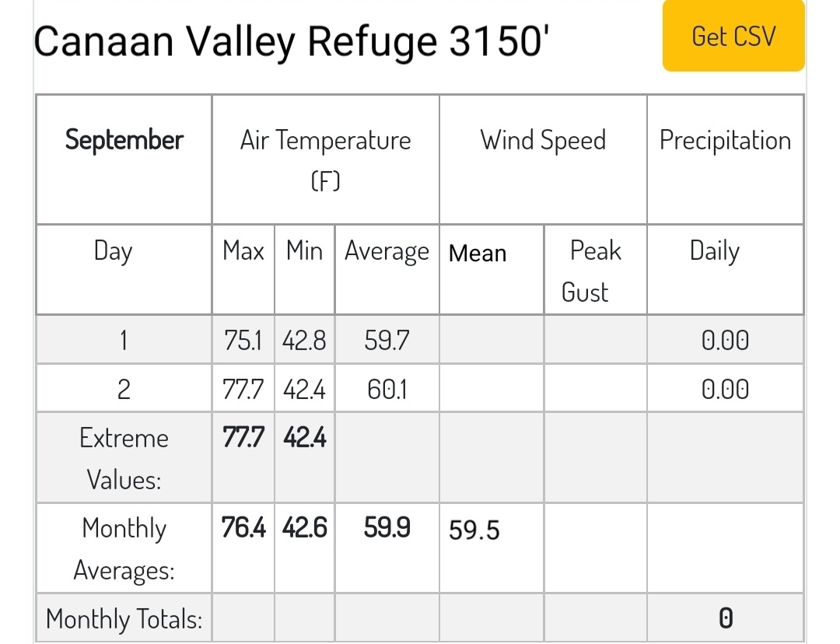Click the 59.5 mean wind value
Viewport: 840px width, 644px height.
tap(474, 530)
